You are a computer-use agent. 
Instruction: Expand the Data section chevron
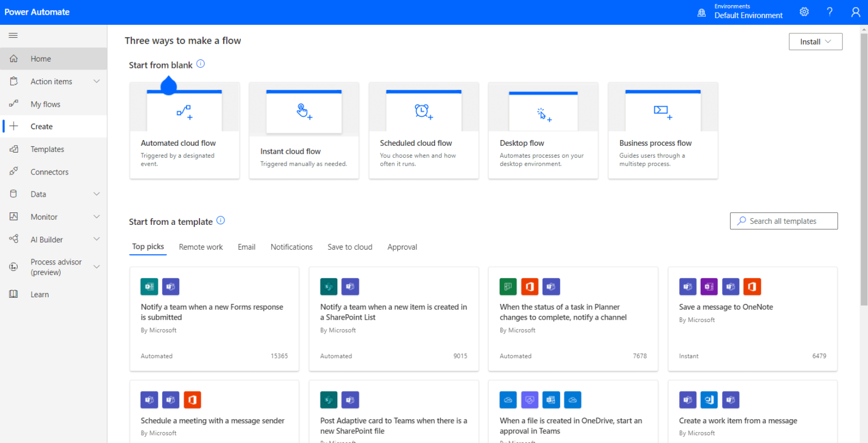[x=97, y=194]
